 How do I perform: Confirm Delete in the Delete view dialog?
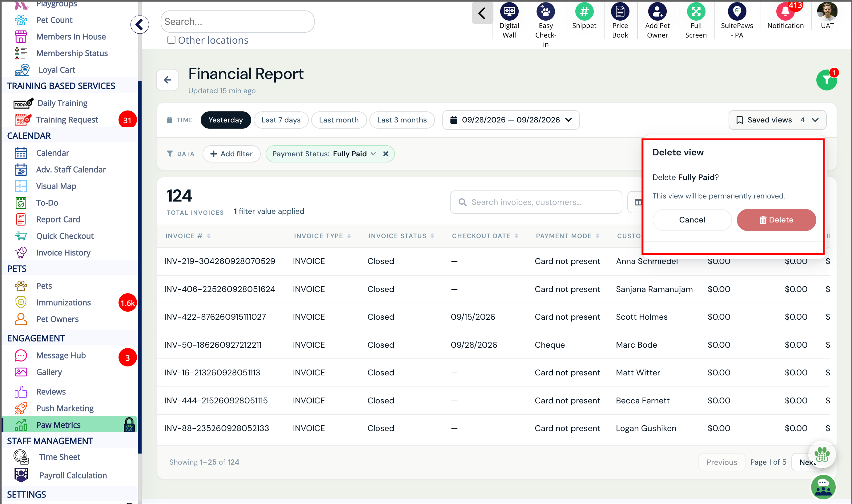point(776,220)
